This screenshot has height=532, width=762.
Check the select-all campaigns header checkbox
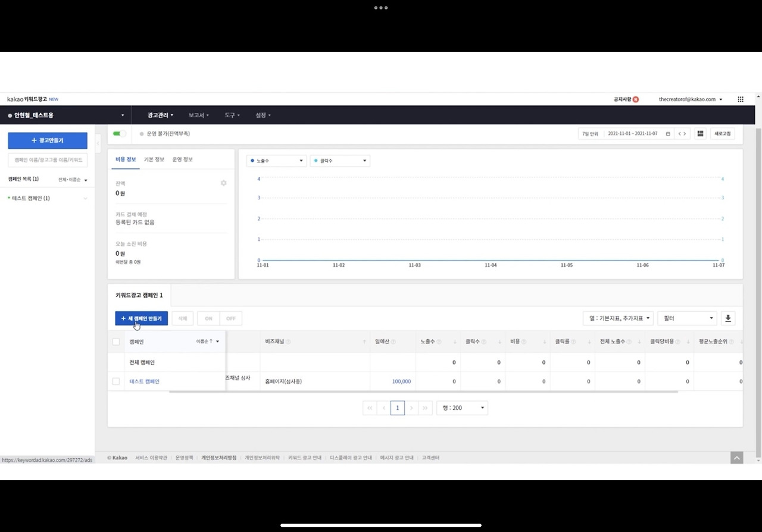[116, 342]
